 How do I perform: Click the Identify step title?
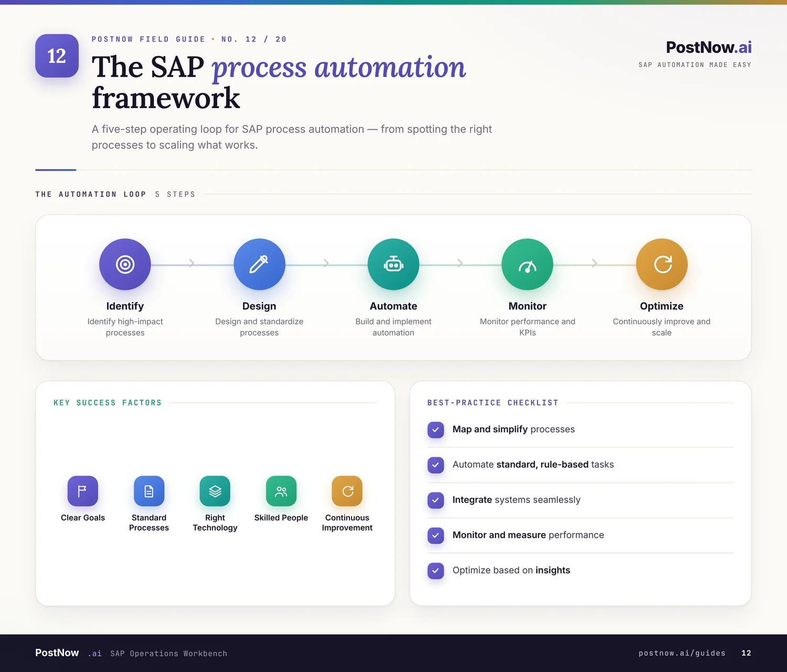tap(125, 306)
